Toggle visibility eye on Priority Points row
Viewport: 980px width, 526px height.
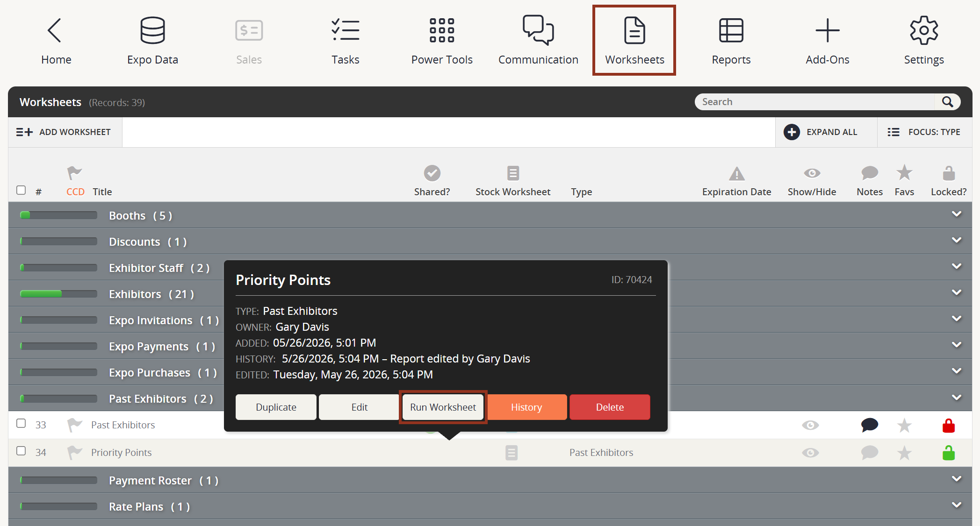point(811,453)
